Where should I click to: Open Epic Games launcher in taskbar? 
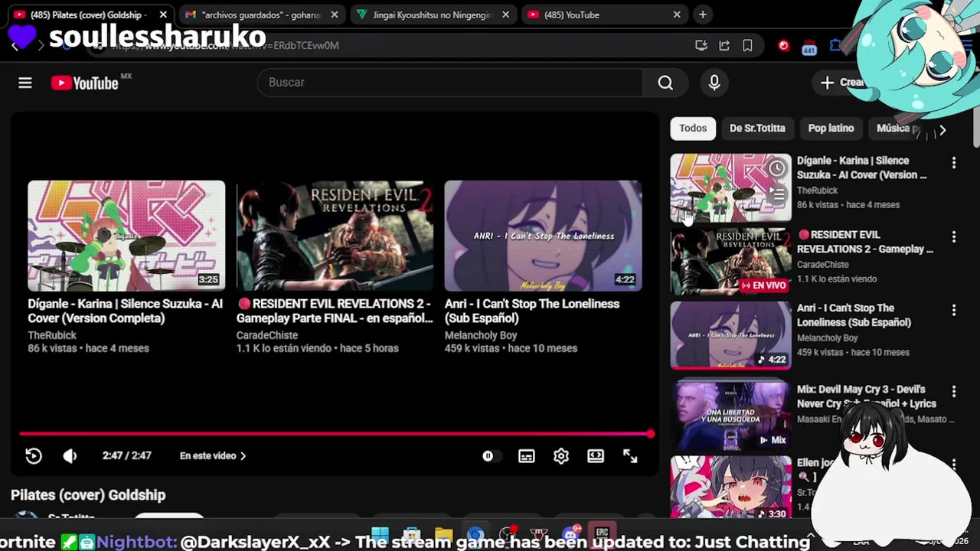(603, 534)
